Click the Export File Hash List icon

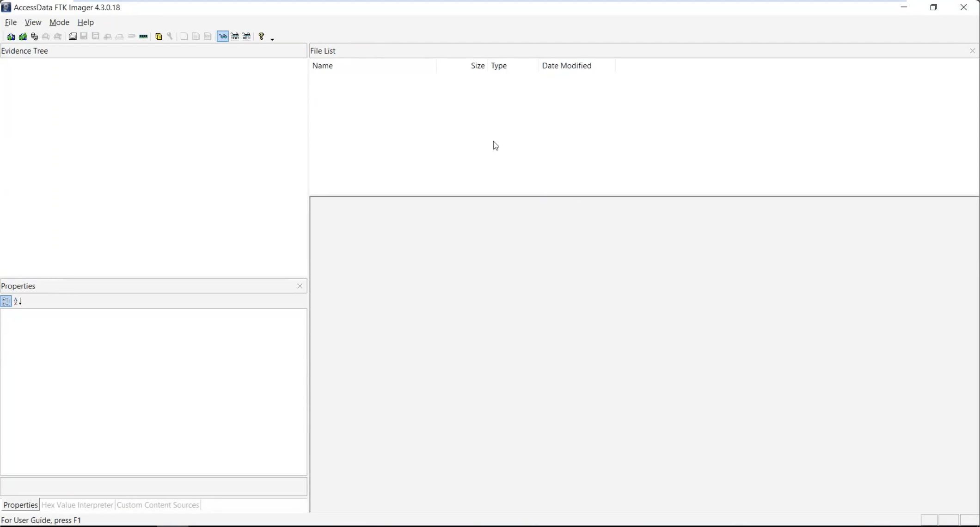(x=196, y=37)
